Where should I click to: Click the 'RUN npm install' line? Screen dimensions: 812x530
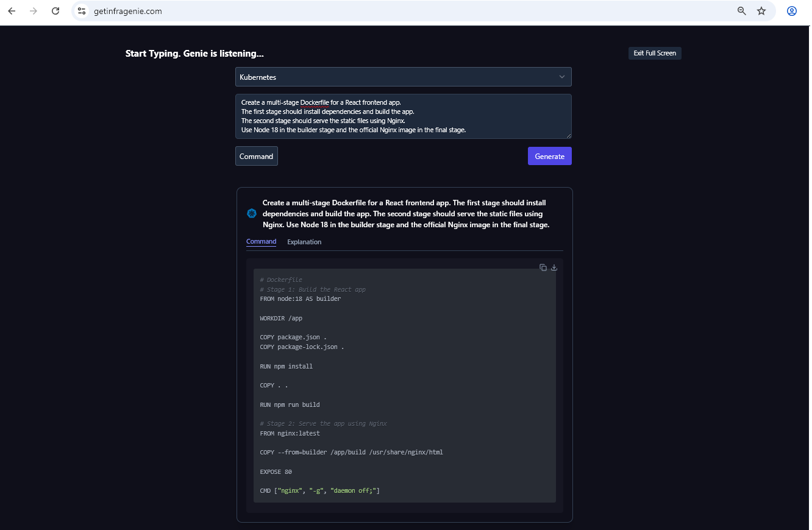(x=286, y=366)
